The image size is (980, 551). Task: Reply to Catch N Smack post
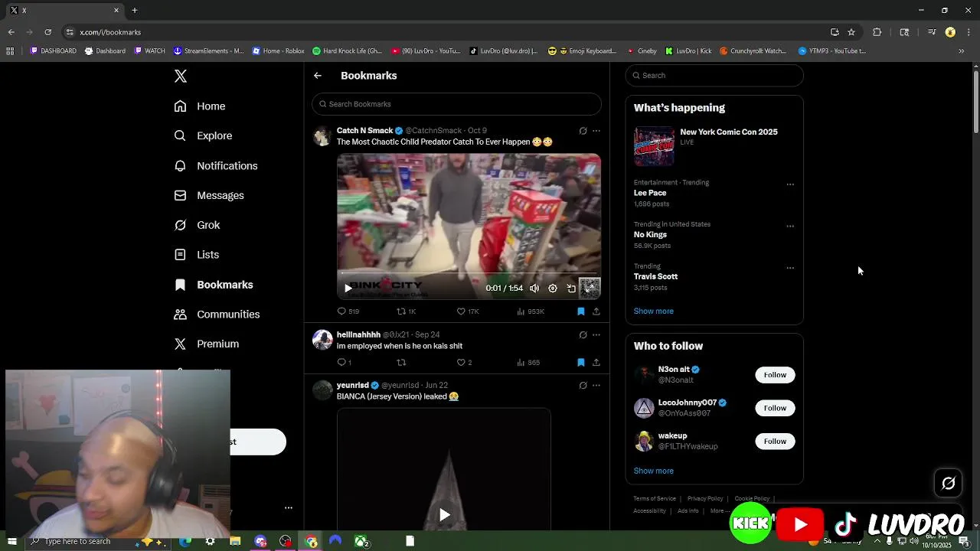(348, 311)
